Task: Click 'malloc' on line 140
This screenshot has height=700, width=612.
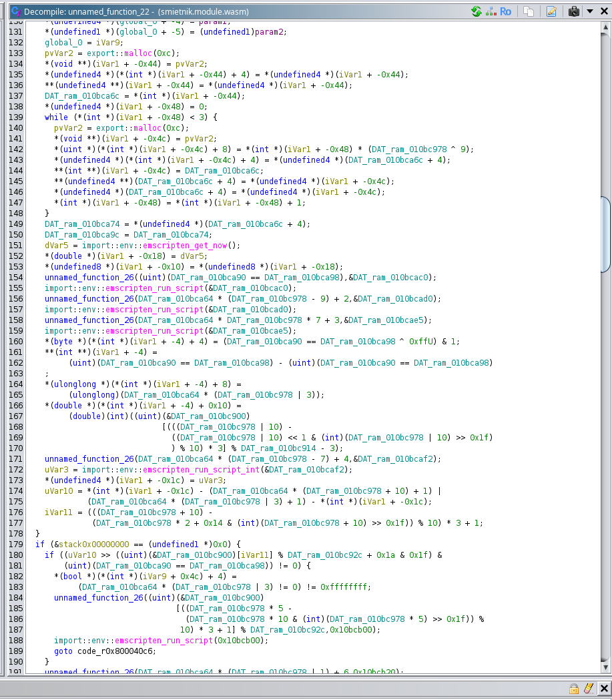Action: click(147, 128)
